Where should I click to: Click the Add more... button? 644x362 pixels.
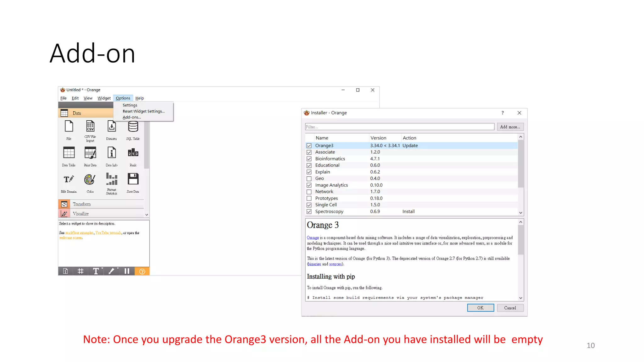(x=510, y=127)
